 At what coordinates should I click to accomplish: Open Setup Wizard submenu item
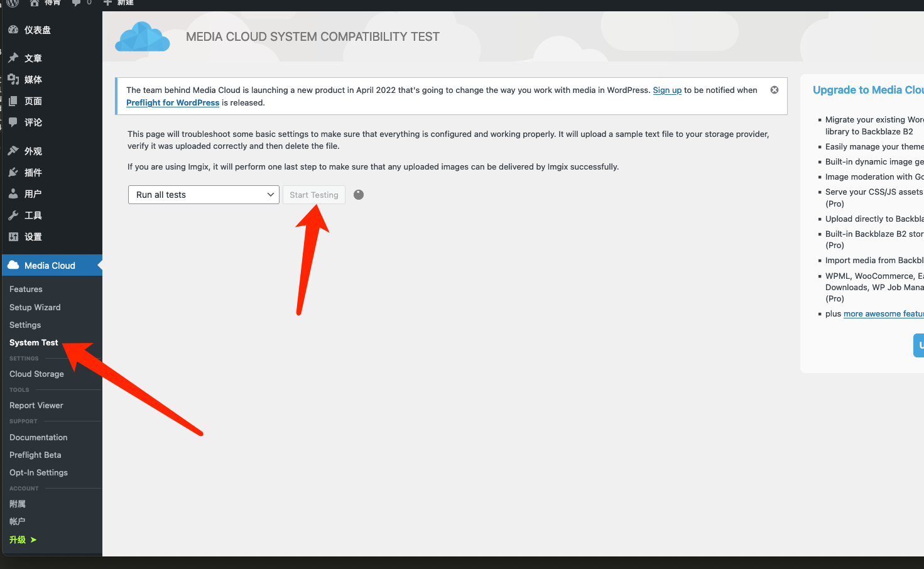[x=35, y=307]
